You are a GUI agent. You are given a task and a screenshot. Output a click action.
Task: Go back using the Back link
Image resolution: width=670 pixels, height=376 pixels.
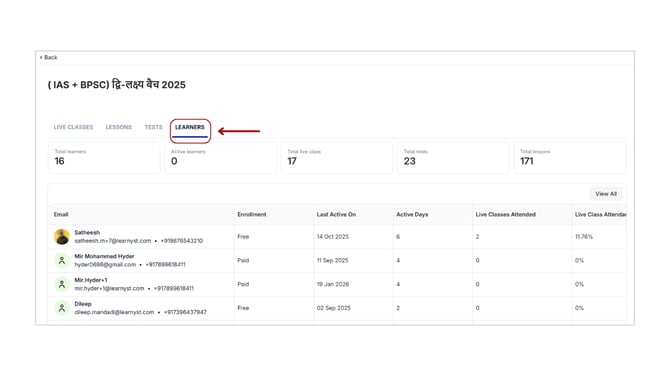[49, 57]
